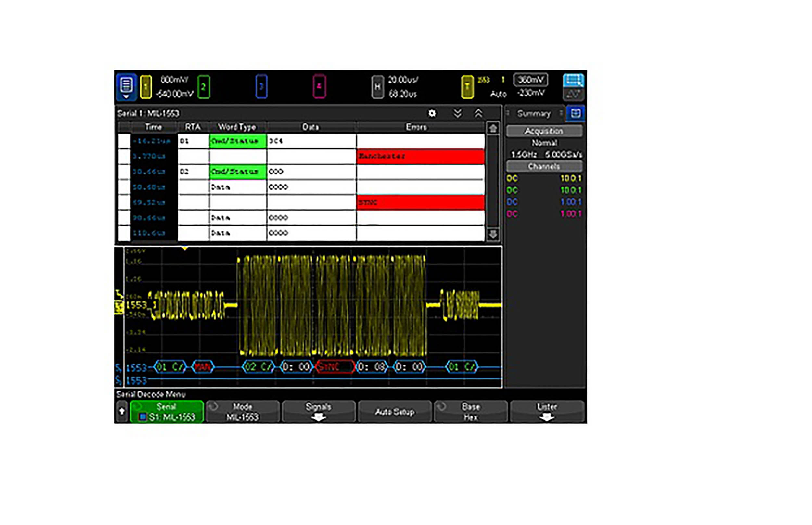Click the first '01 C/' decode packet
This screenshot has height=525, width=812.
170,367
